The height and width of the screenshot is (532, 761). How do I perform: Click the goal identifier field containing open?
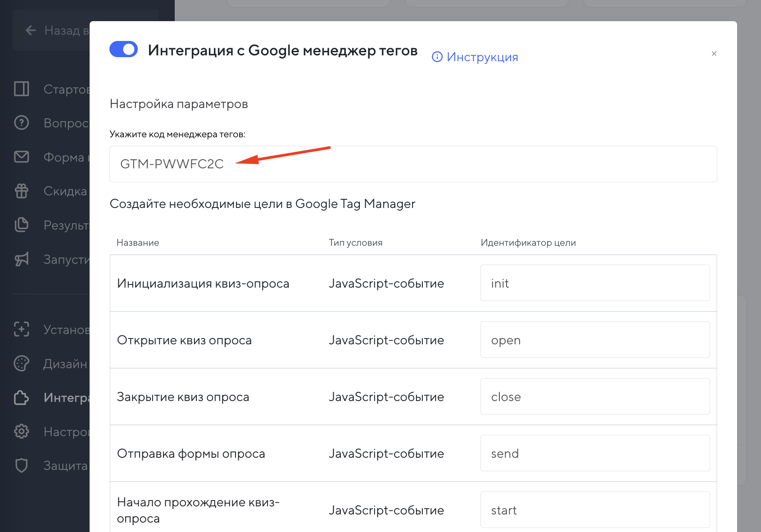point(595,340)
